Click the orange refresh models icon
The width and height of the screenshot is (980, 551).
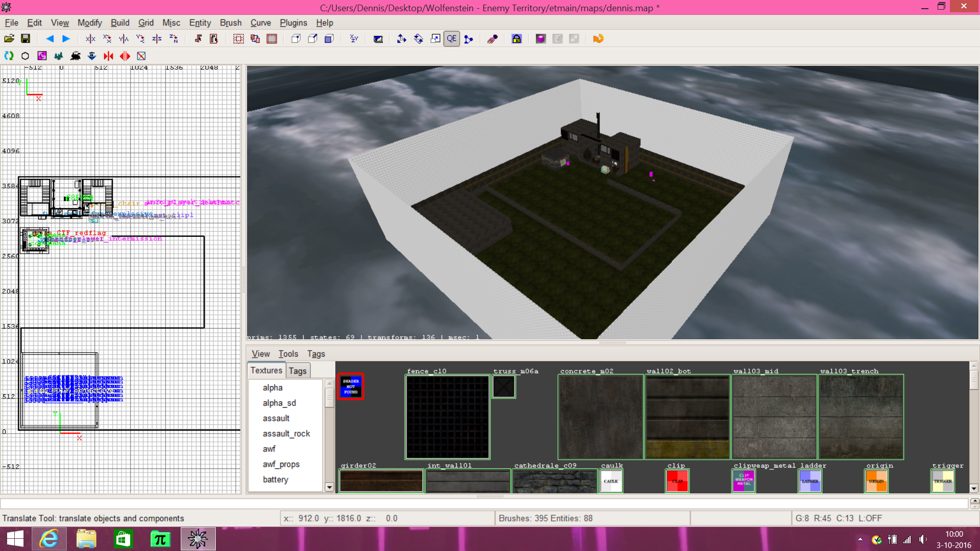point(598,39)
